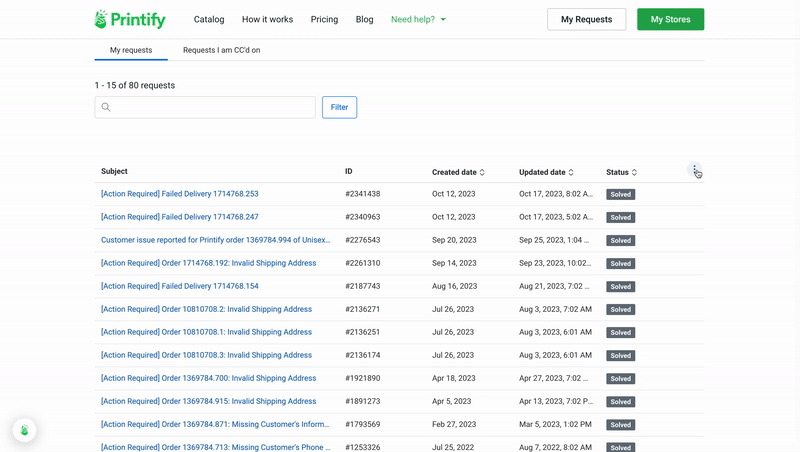Click the Sep 14, 2023 created date
The image size is (800, 452).
(x=454, y=263)
